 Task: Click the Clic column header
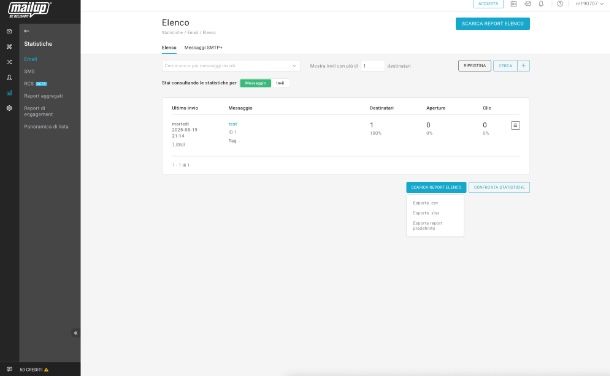pos(487,108)
